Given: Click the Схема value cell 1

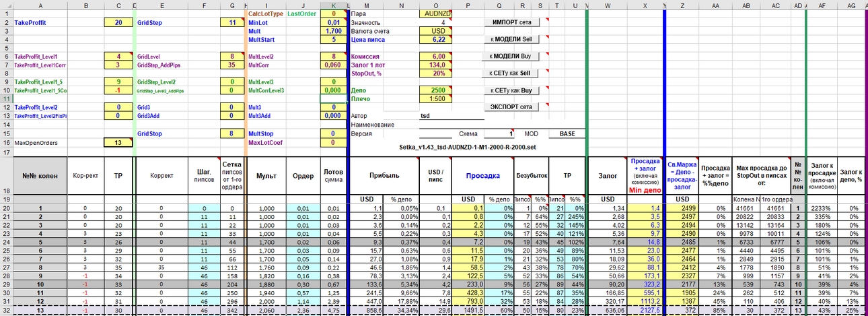Looking at the screenshot, I should tap(499, 133).
